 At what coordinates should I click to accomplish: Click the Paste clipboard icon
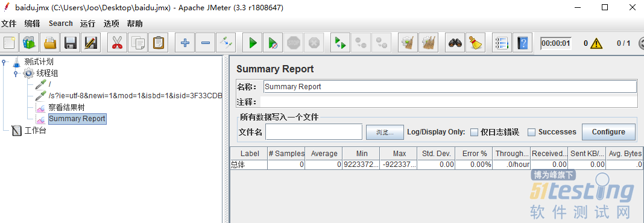tap(158, 43)
